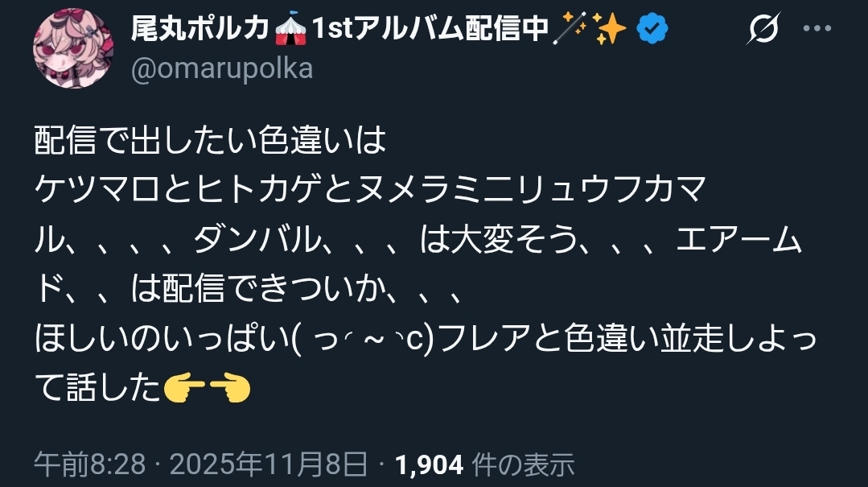
Task: Click the word ダンバル in the tweet
Action: tap(257, 239)
